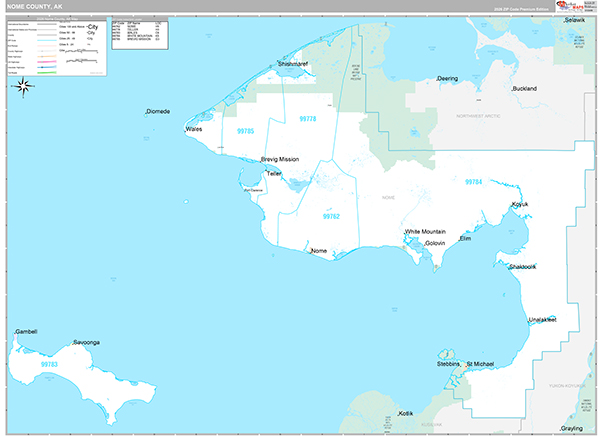Click ZIP code 99783 on the island

(x=49, y=364)
